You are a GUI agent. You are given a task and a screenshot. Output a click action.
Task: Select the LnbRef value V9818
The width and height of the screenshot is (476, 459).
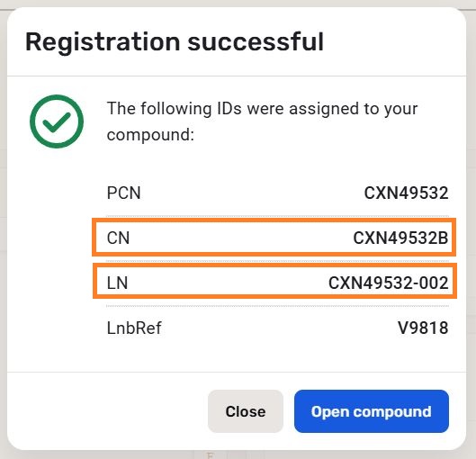(x=423, y=328)
